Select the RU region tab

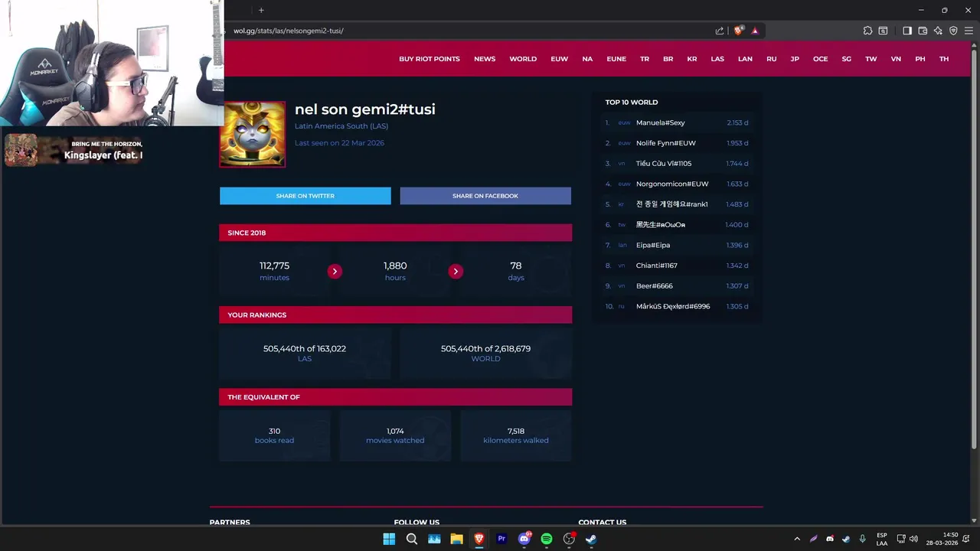coord(772,59)
